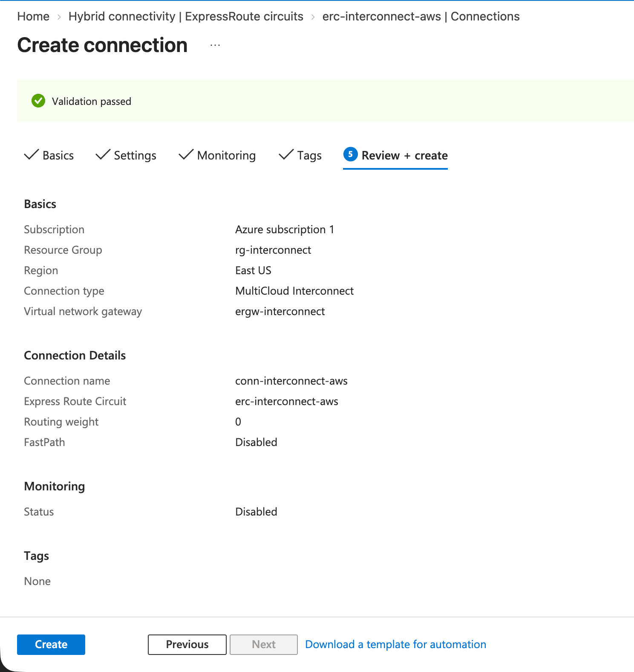Click the Subscription field label

pos(54,229)
